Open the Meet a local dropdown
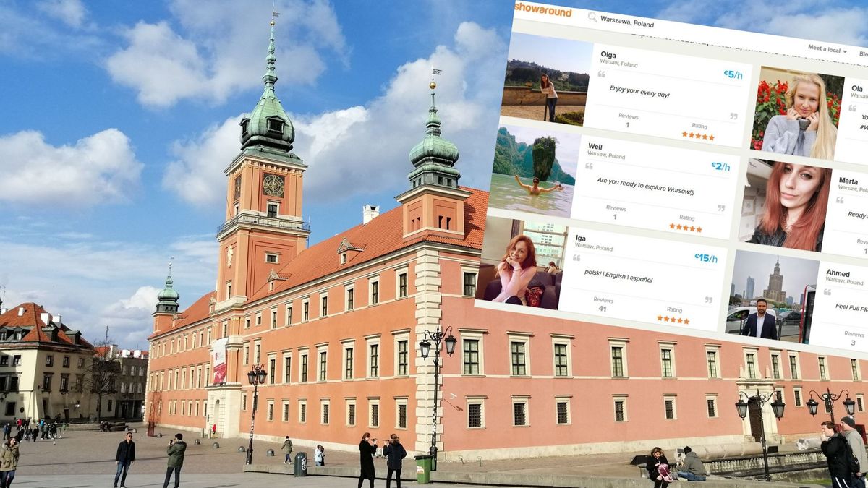This screenshot has width=868, height=488. [824, 50]
